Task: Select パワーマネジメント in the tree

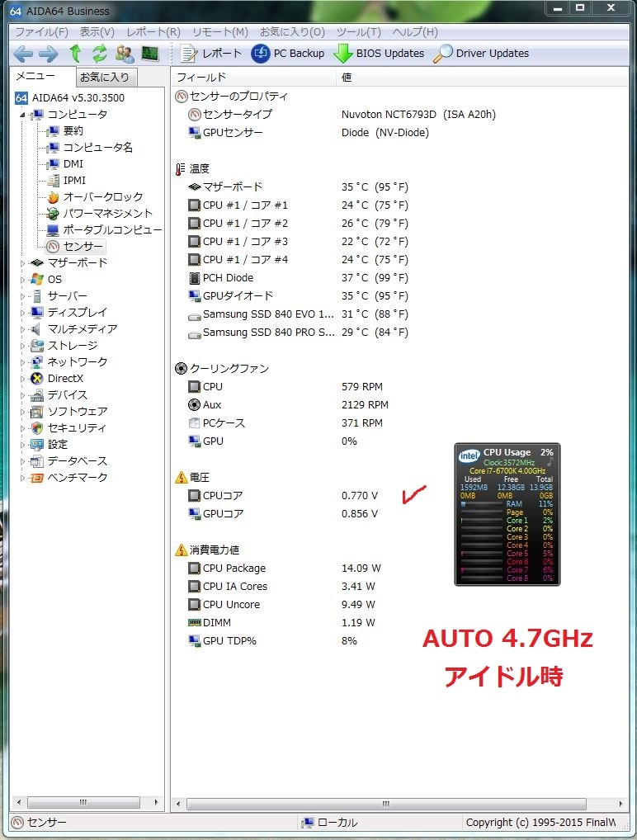Action: [99, 214]
